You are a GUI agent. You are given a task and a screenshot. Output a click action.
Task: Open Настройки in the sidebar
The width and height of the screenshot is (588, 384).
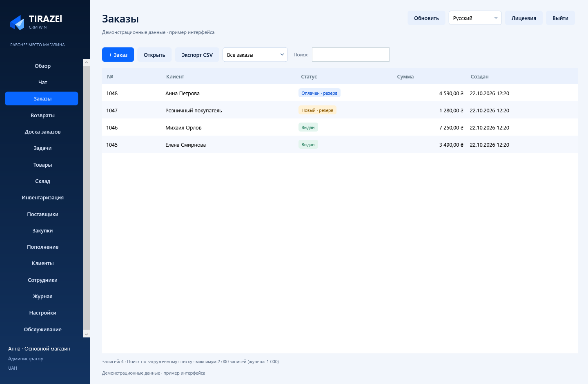click(x=42, y=313)
